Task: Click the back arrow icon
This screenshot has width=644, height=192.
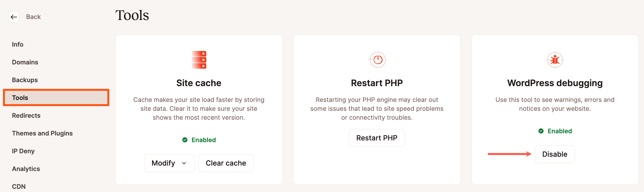Action: point(14,17)
